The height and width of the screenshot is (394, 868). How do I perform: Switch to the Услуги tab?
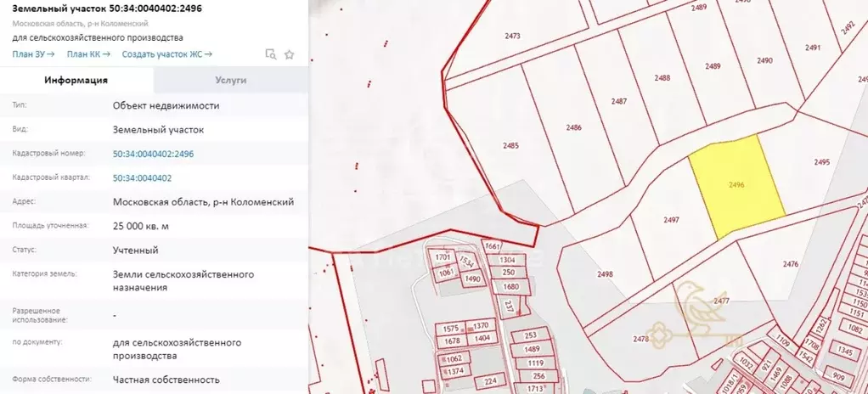[230, 80]
